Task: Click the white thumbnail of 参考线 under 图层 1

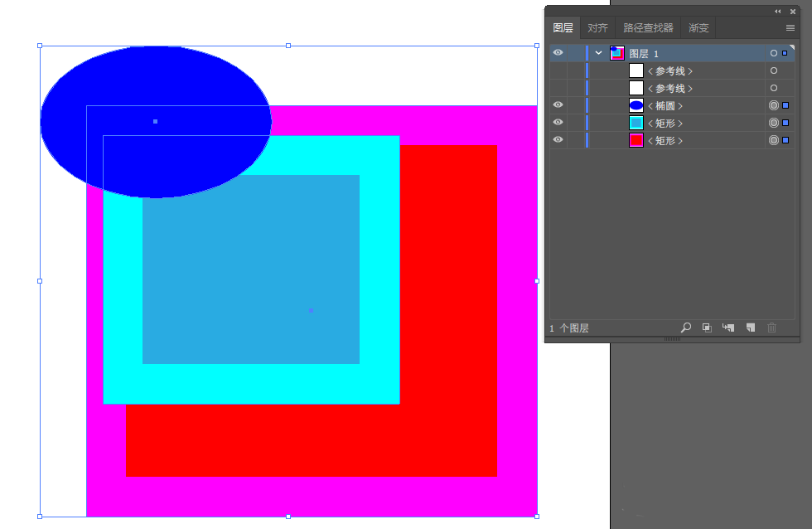Action: pos(636,70)
